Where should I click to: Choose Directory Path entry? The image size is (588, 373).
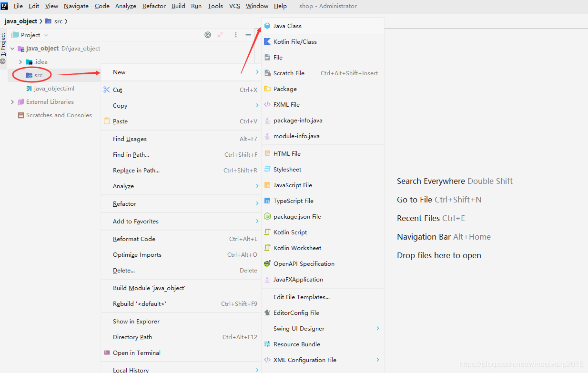[x=181, y=337]
